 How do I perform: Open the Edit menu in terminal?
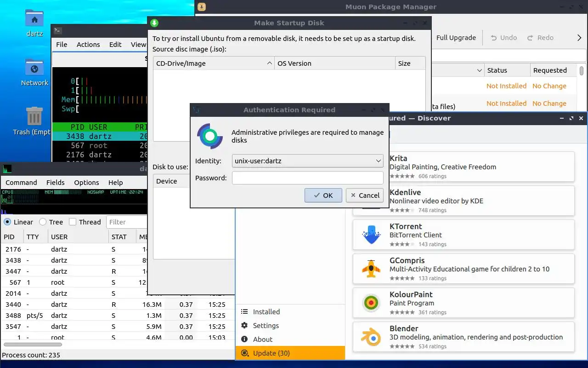pos(115,44)
